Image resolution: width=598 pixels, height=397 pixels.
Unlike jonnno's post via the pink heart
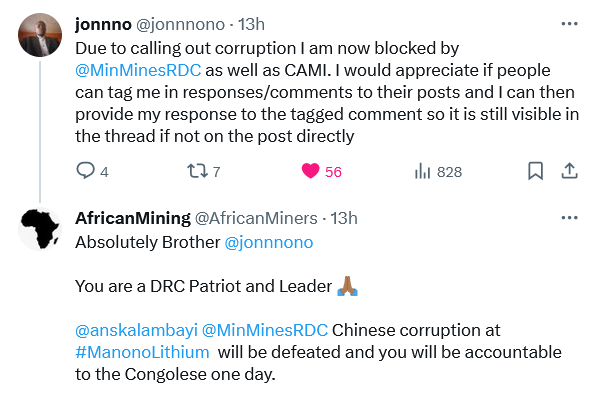[310, 170]
